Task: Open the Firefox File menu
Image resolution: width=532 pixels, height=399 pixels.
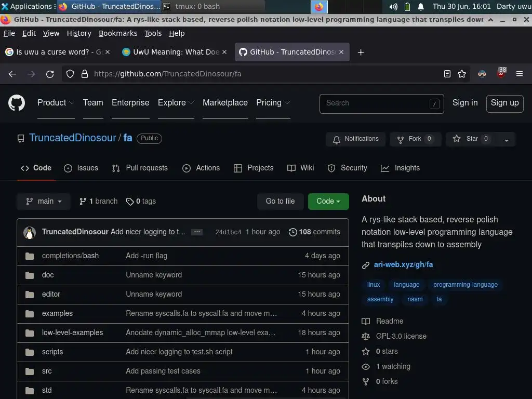Action: click(x=9, y=33)
